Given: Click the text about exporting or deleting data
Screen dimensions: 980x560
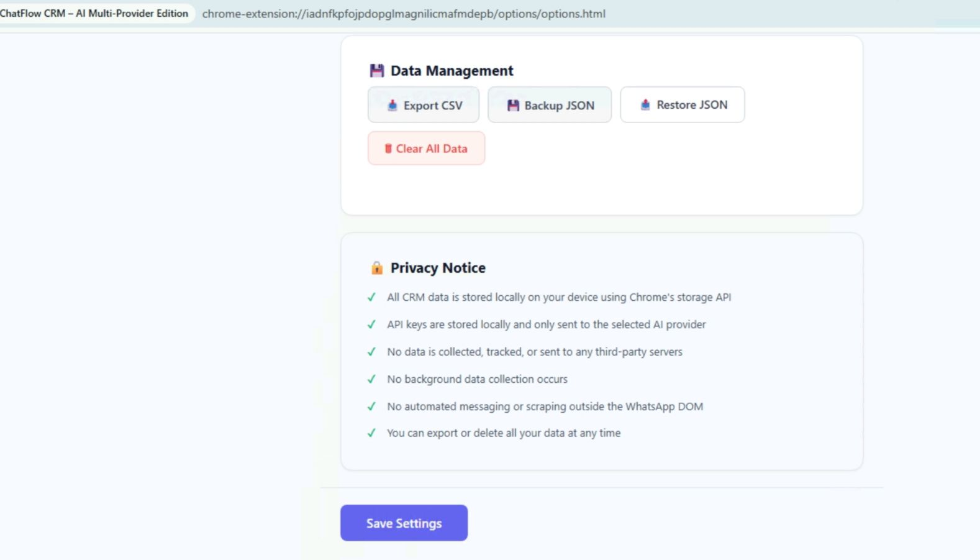Looking at the screenshot, I should coord(504,433).
